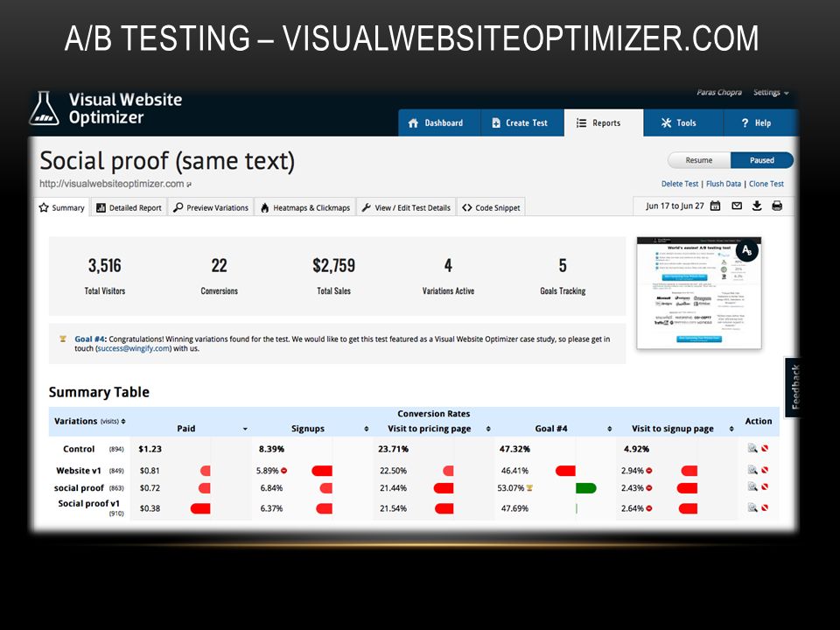Open View / Edit Test Details tab
This screenshot has height=630, width=840.
[406, 208]
